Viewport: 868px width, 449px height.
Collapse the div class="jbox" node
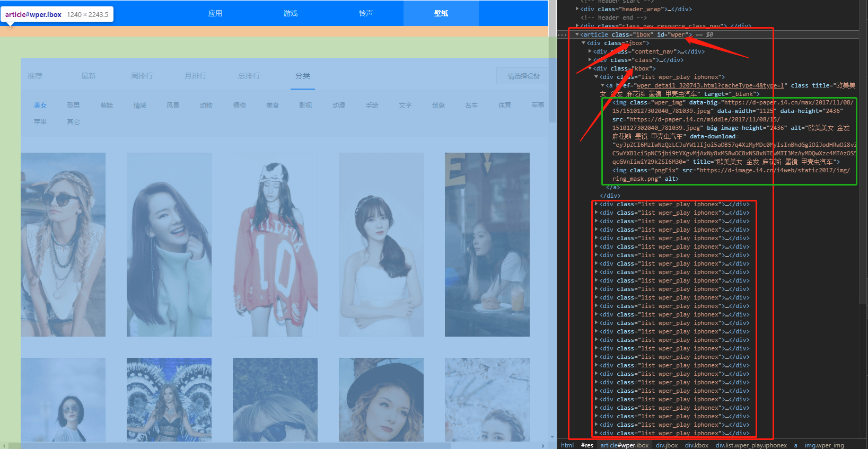(x=584, y=43)
